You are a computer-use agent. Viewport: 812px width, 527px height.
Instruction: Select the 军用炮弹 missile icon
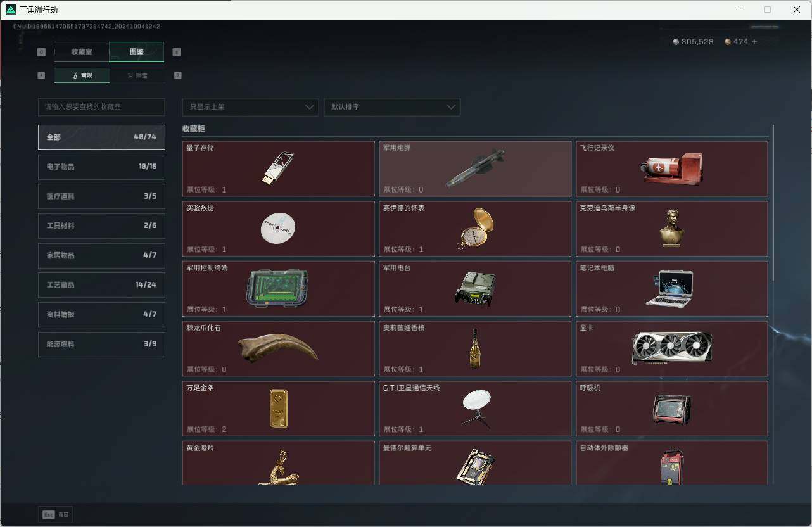[475, 168]
